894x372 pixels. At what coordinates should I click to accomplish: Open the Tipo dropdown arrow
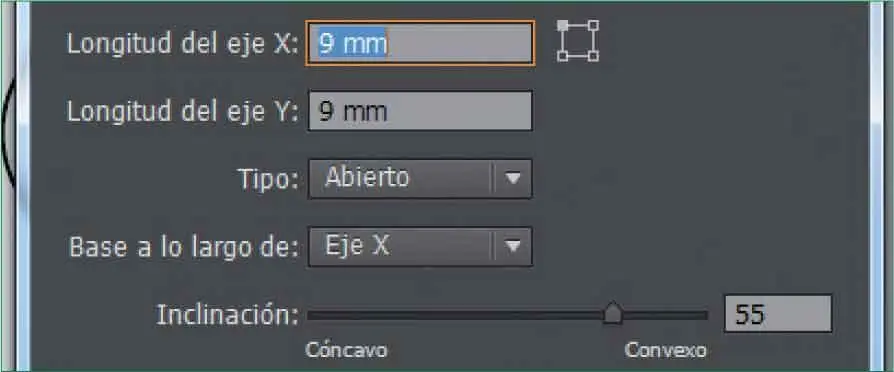point(513,179)
